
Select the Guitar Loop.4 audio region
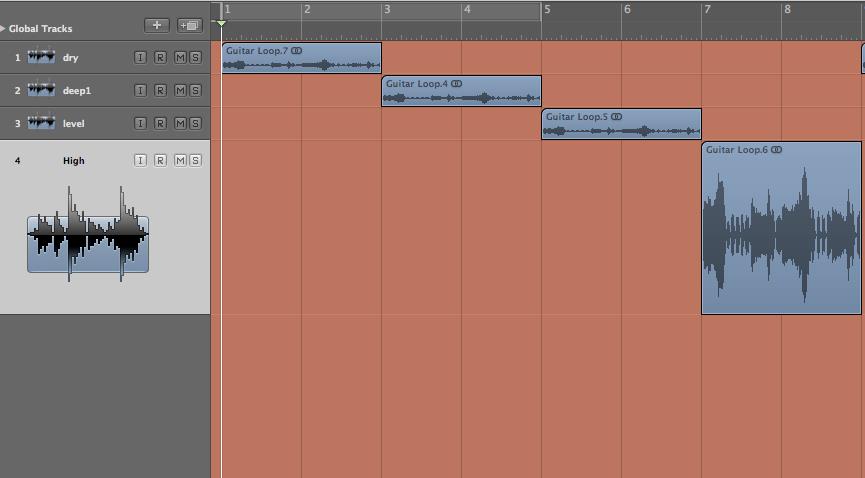click(461, 96)
